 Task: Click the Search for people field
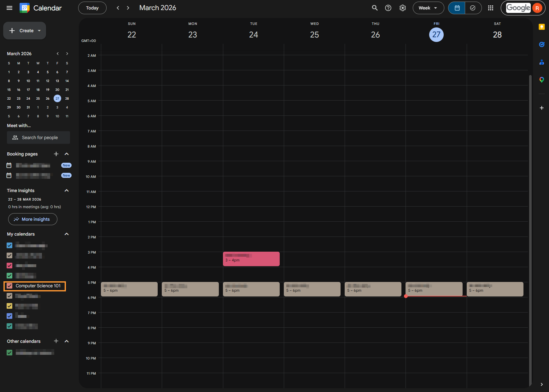(x=38, y=137)
